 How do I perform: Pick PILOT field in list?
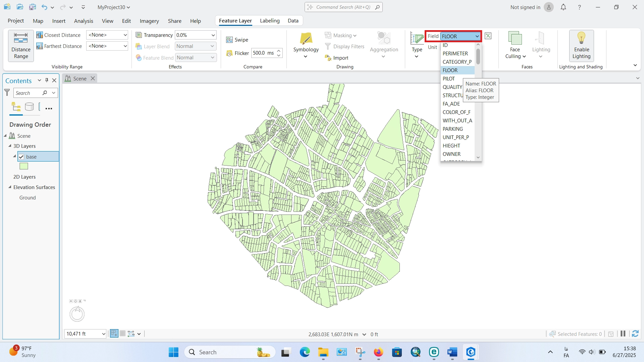click(x=458, y=78)
